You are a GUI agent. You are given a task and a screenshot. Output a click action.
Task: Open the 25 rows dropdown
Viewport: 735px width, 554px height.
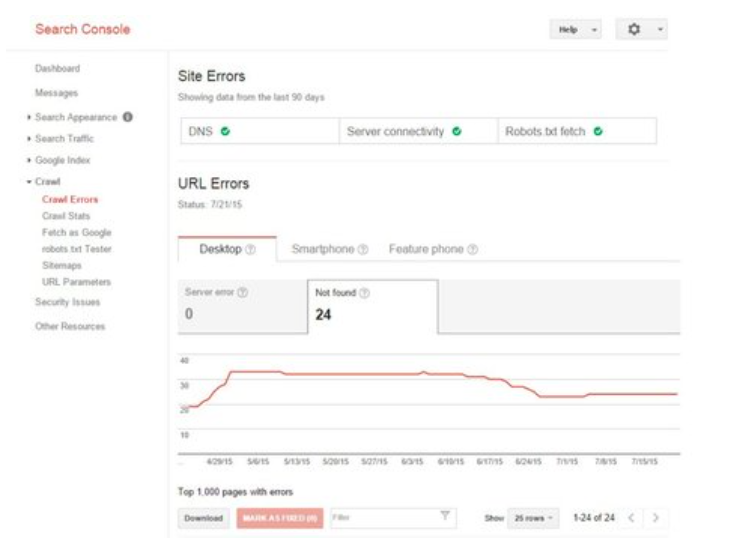point(534,518)
